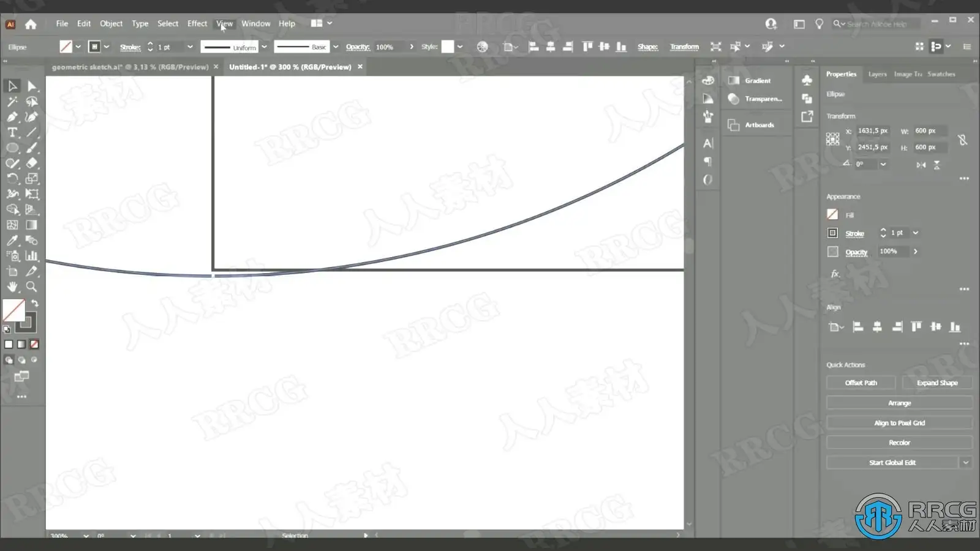Pick the Free Transform tool
This screenshot has height=551, width=980.
(x=32, y=194)
